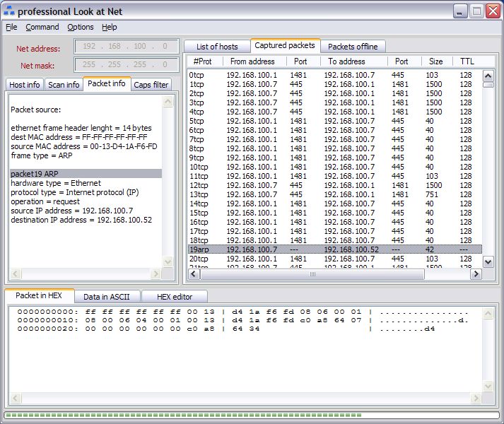Switch to the Scan info tab
Screen dimensions: 504x424
64,85
